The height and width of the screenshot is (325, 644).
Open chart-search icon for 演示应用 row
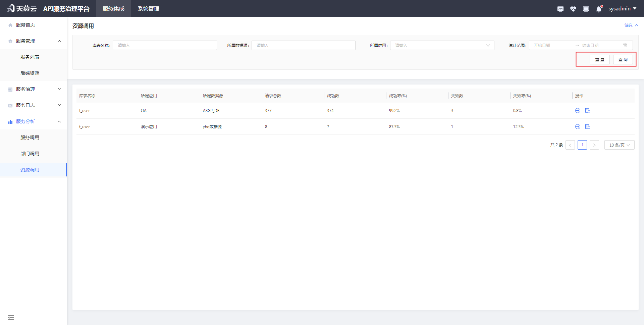(588, 127)
